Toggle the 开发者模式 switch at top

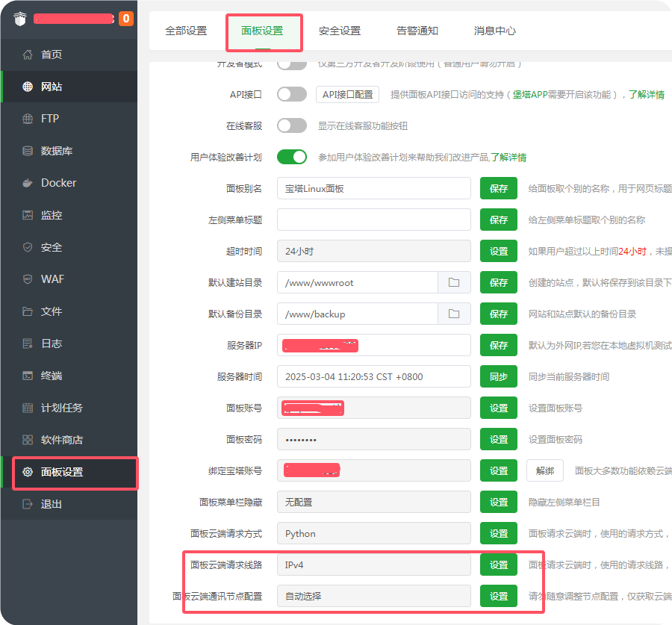292,65
